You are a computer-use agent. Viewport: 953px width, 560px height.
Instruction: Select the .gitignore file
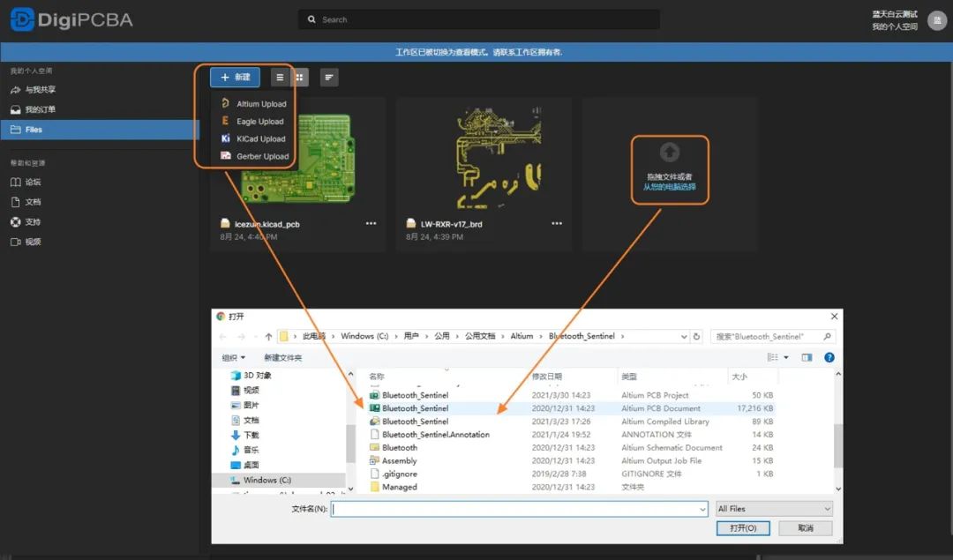571,474
